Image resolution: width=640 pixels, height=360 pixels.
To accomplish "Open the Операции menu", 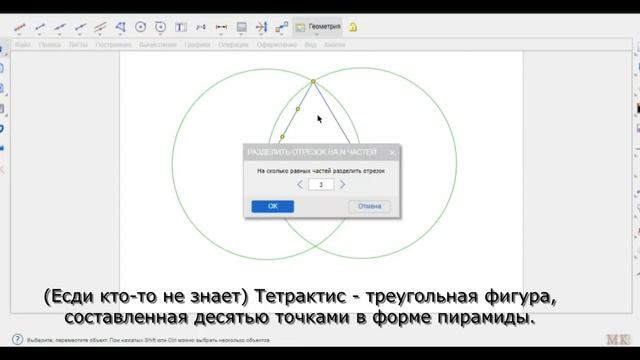I will (233, 45).
